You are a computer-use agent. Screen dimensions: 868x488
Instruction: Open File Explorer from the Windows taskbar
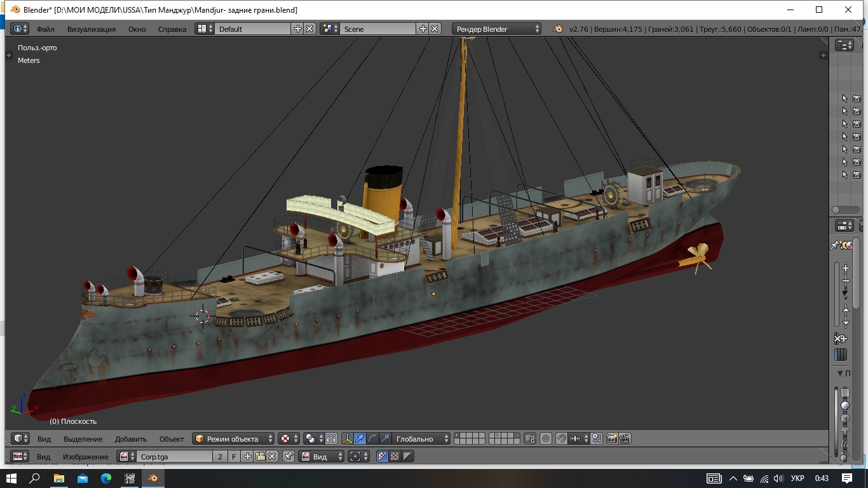coord(58,478)
